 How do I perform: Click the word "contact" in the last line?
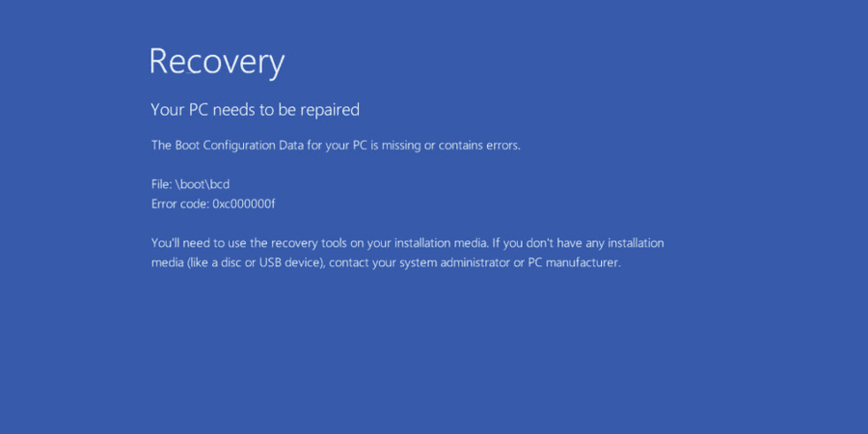(x=351, y=263)
